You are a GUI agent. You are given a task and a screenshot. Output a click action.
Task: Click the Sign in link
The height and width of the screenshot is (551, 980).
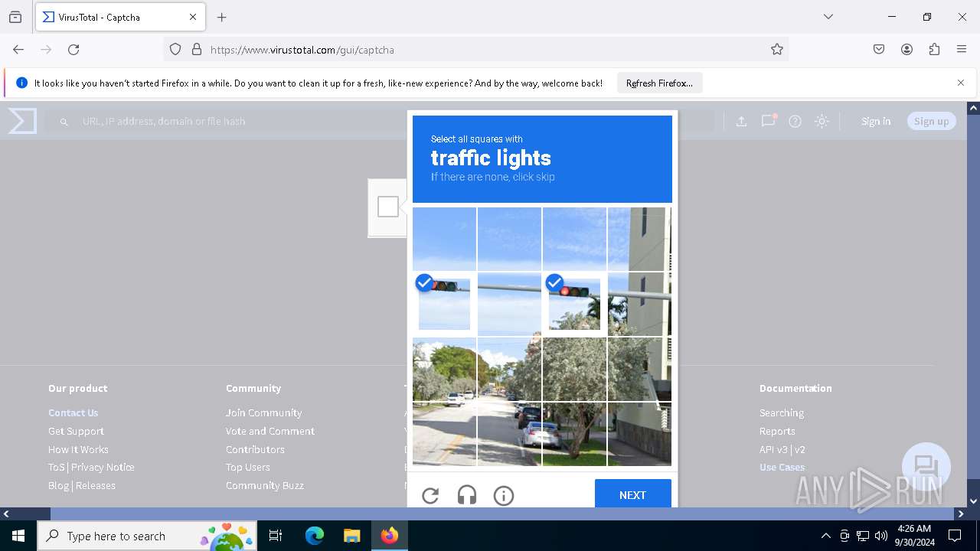[x=876, y=121]
